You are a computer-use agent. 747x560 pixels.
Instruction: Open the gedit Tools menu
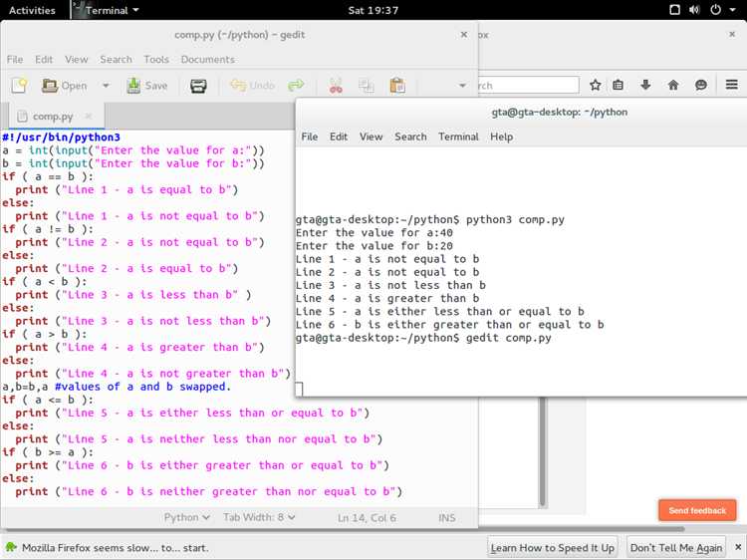pos(156,60)
